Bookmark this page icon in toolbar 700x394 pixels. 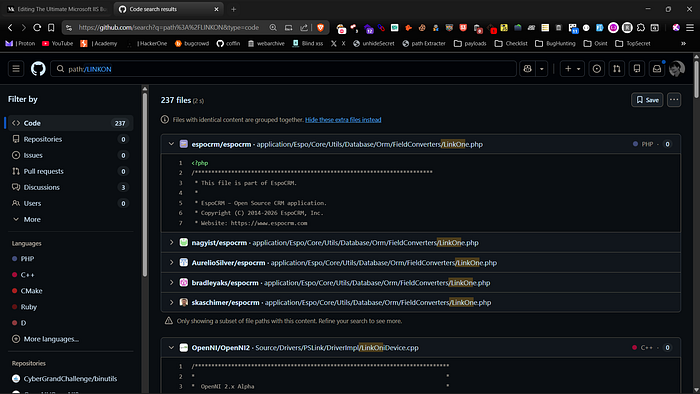(51, 28)
